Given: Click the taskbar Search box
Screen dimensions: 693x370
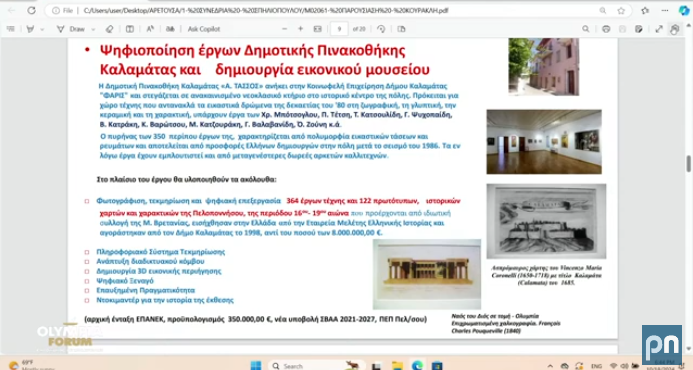Looking at the screenshot, I should click(x=316, y=366).
